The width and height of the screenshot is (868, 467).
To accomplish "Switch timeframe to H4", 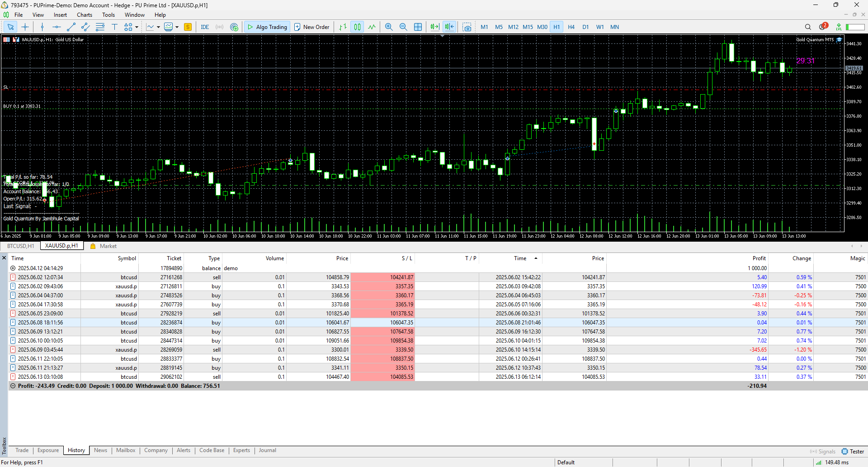I will point(571,27).
